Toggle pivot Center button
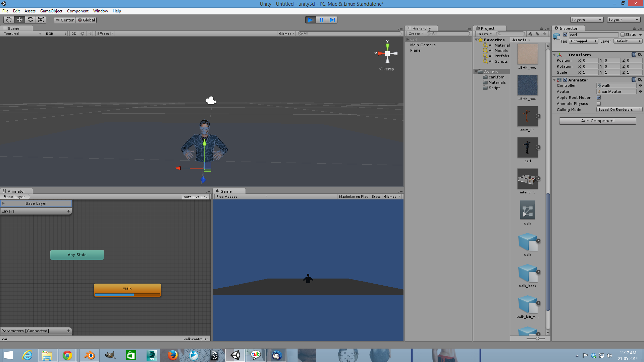This screenshot has width=644, height=362. tap(64, 20)
